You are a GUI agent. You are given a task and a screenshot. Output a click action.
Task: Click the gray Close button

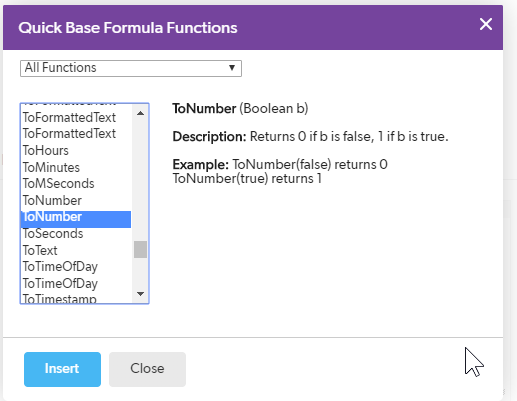tap(147, 369)
